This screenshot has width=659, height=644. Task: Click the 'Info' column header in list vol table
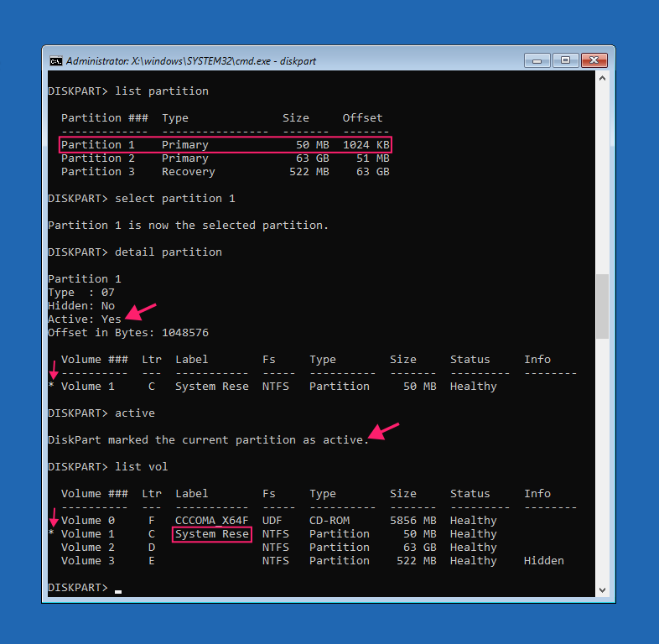click(537, 494)
